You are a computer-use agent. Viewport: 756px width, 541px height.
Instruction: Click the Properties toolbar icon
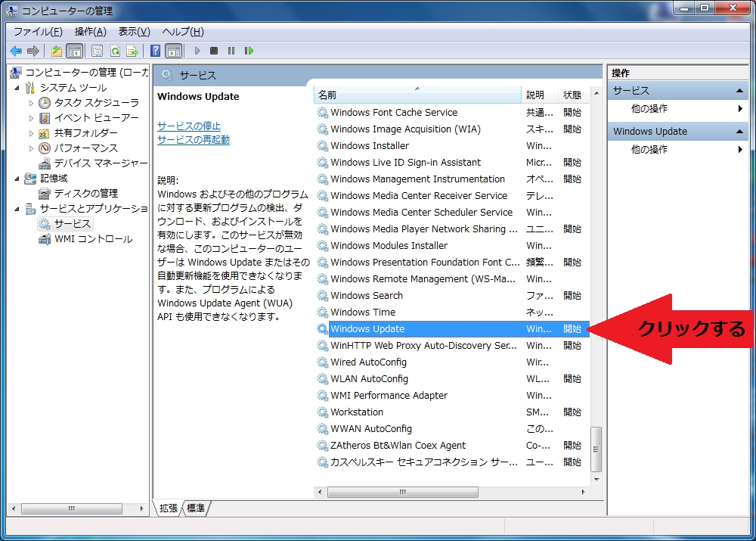pyautogui.click(x=97, y=51)
